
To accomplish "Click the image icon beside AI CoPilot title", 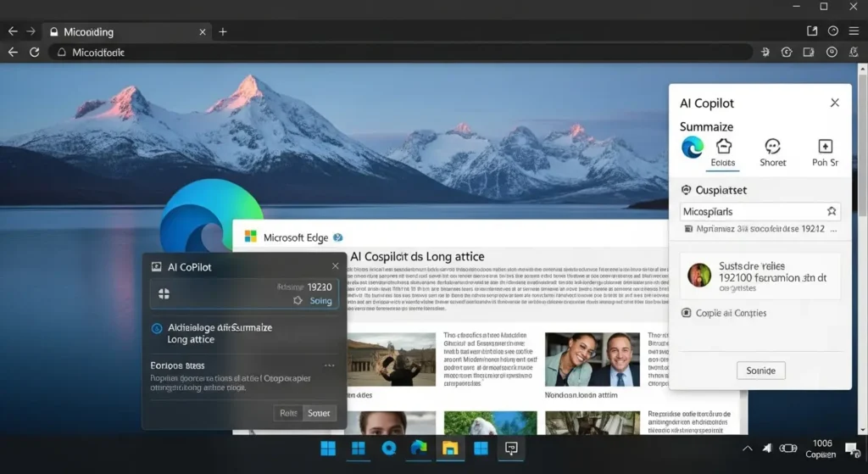I will click(x=156, y=267).
